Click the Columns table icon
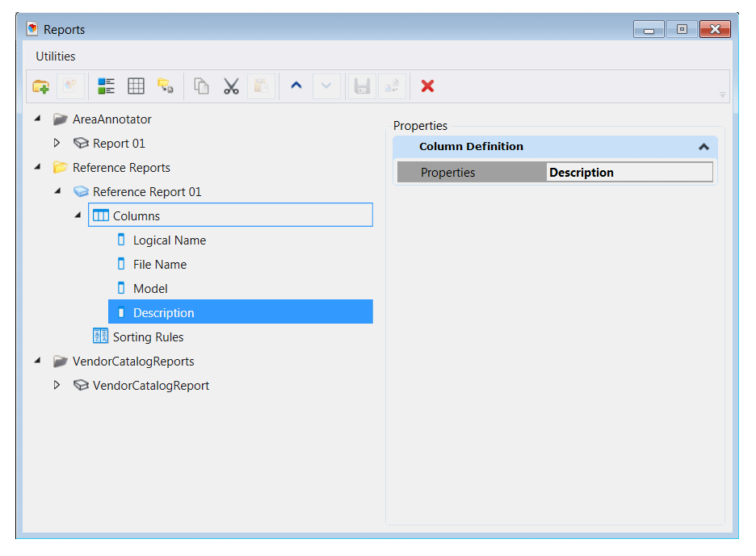Screen dimensions: 756x556 (101, 215)
